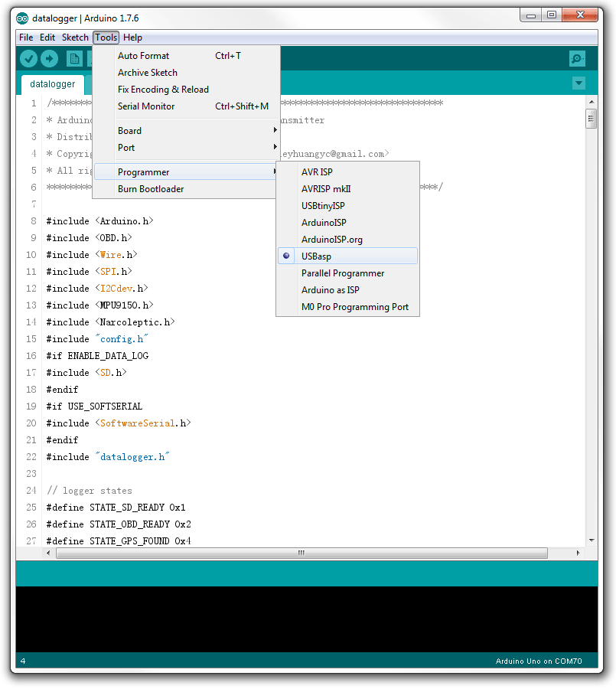Click the Upload arrow toolbar icon
616x689 pixels.
(49, 58)
